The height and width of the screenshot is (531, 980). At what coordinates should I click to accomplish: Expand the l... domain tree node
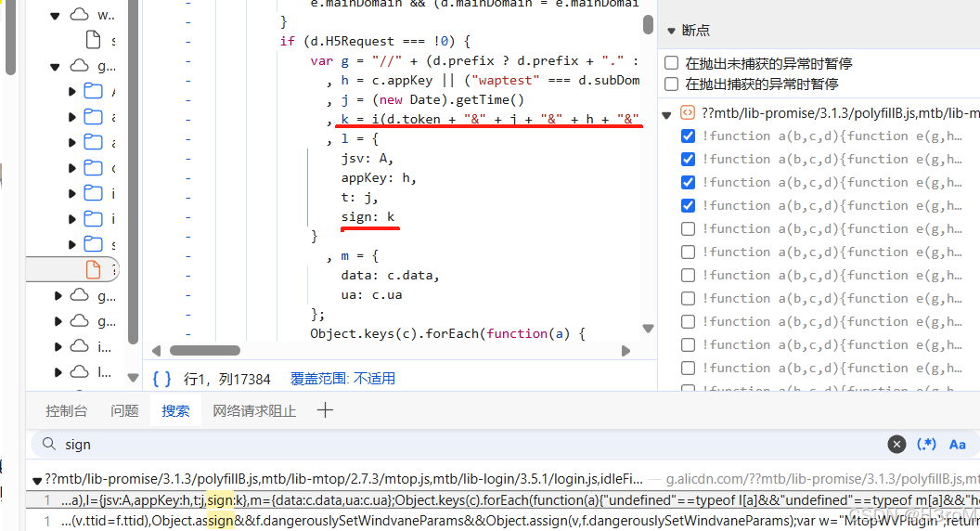pyautogui.click(x=58, y=372)
